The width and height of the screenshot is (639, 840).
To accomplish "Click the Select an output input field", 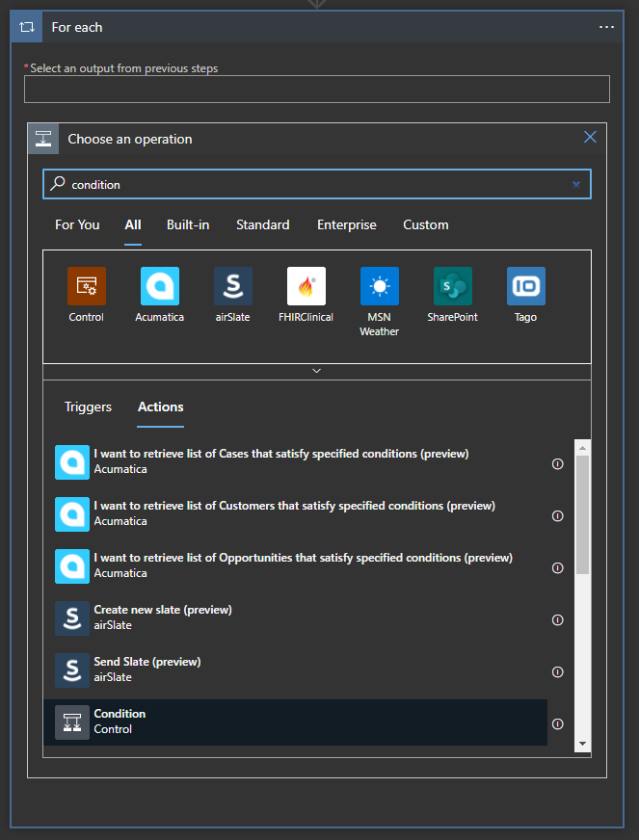I will [x=317, y=89].
